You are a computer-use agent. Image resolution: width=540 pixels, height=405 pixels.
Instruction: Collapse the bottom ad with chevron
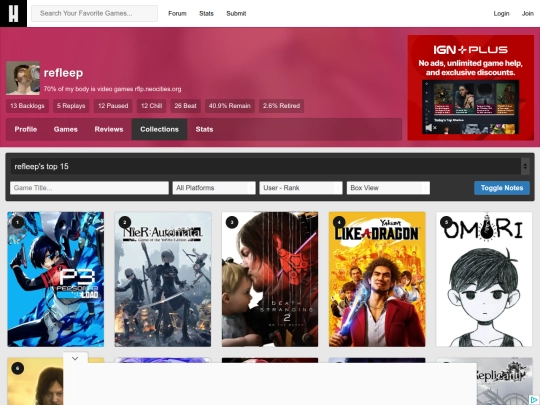pyautogui.click(x=75, y=359)
